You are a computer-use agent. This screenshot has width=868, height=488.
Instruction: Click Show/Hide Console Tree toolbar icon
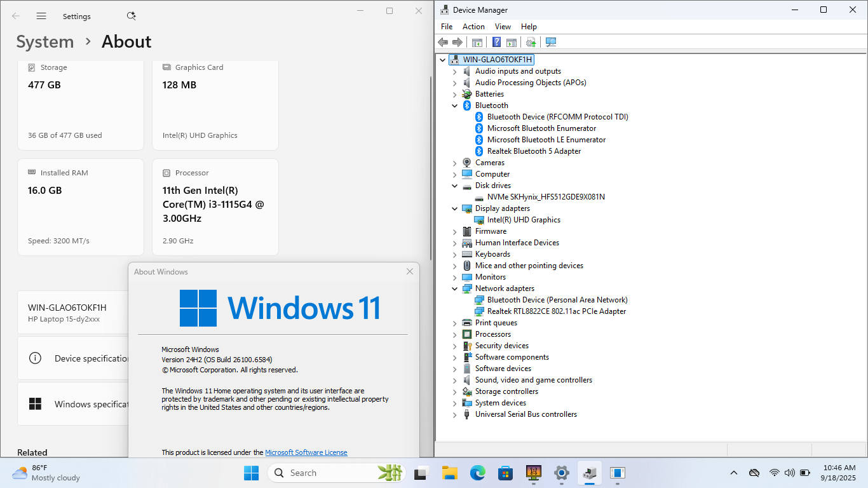click(477, 42)
